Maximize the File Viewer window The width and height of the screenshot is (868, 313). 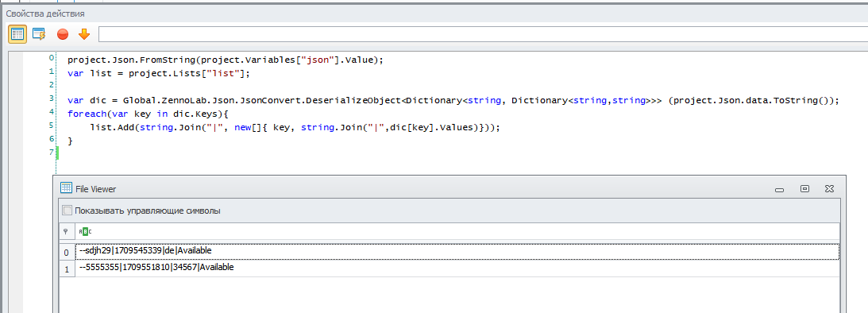(x=804, y=189)
